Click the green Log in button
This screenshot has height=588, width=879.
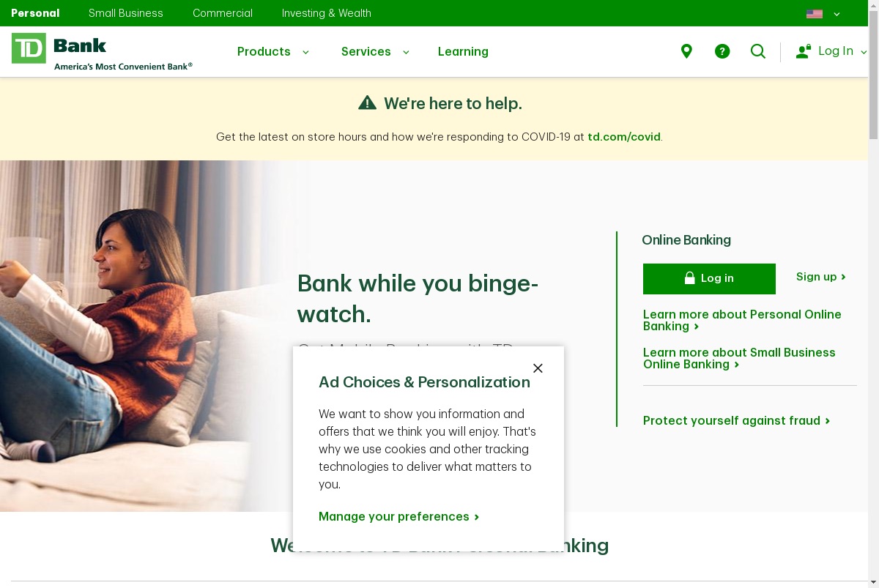tap(709, 278)
